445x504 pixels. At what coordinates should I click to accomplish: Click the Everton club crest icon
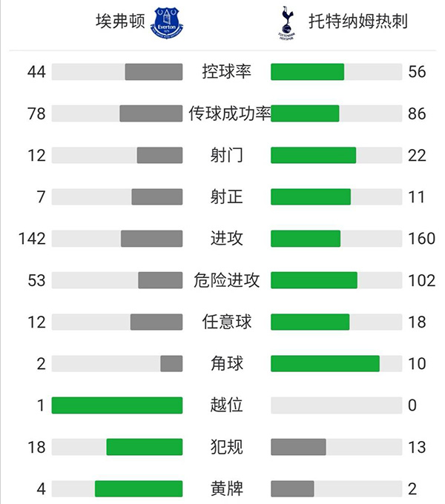[x=168, y=23]
